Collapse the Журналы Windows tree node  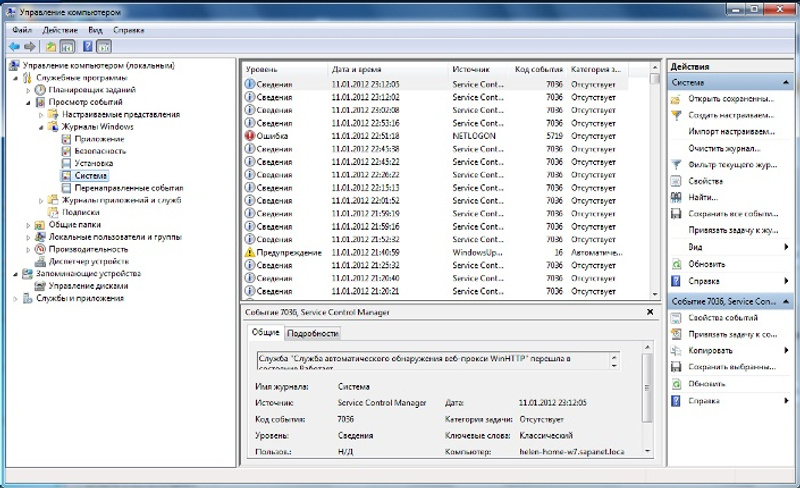point(41,127)
